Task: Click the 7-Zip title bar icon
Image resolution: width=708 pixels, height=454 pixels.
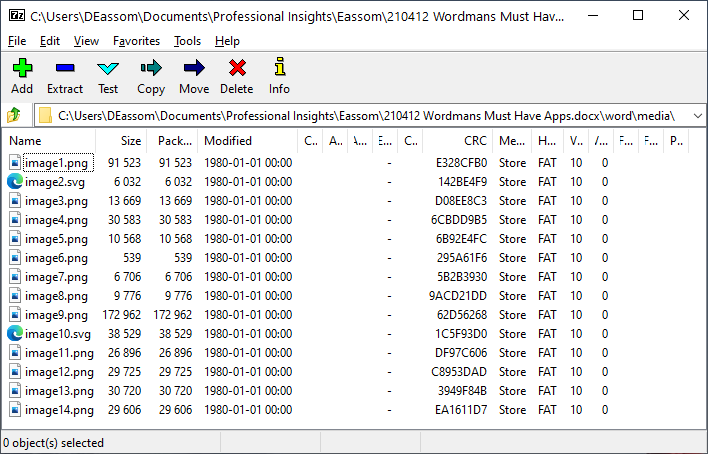Action: (x=17, y=15)
